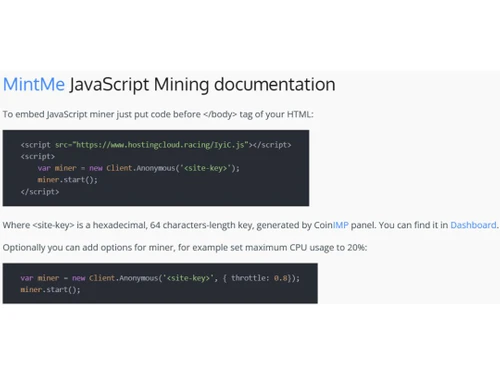This screenshot has height=375, width=500.
Task: Click the closing </script> tag line
Action: (x=40, y=192)
